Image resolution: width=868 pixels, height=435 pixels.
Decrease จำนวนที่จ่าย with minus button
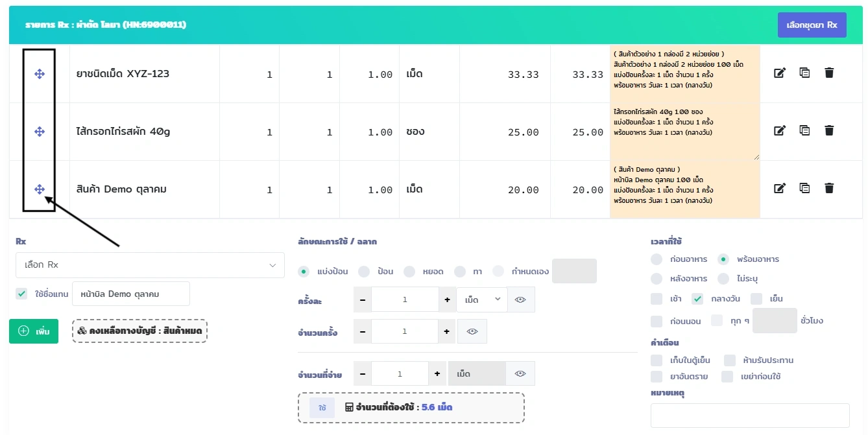point(362,374)
